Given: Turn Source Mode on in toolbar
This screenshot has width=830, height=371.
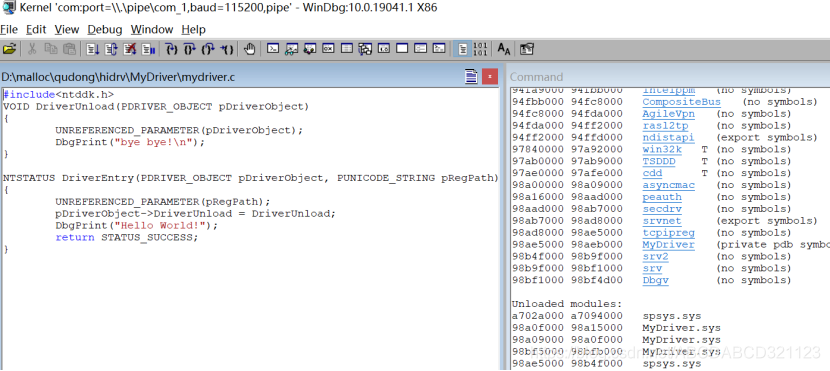Looking at the screenshot, I should [x=463, y=49].
